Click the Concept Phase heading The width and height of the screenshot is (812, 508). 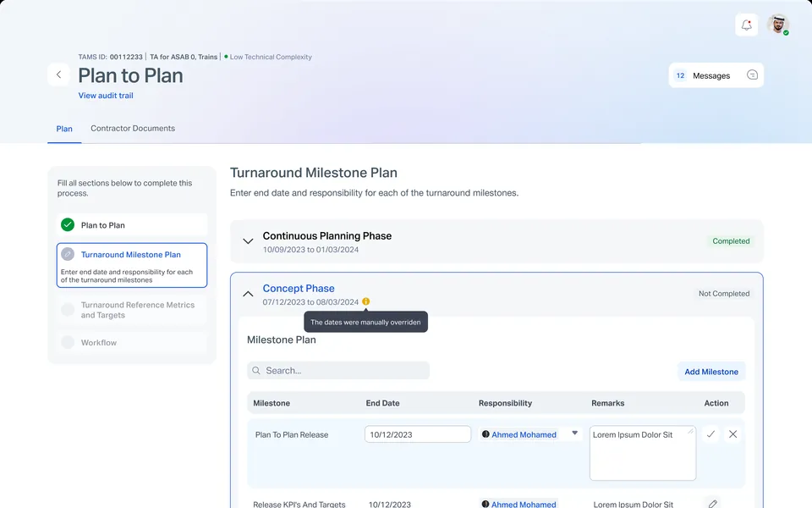299,288
